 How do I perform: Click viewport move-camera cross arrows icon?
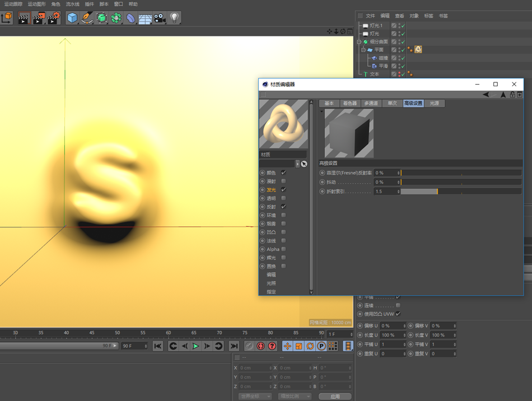pos(329,31)
